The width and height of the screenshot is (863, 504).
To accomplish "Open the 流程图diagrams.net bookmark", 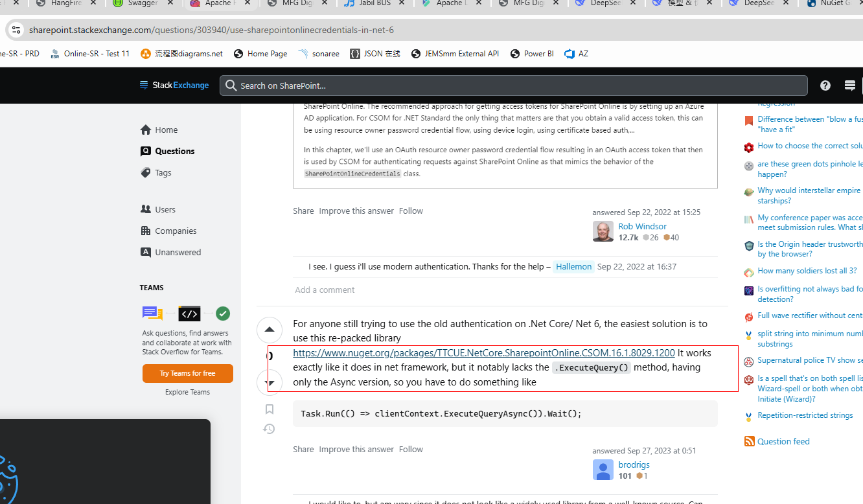I will point(182,54).
